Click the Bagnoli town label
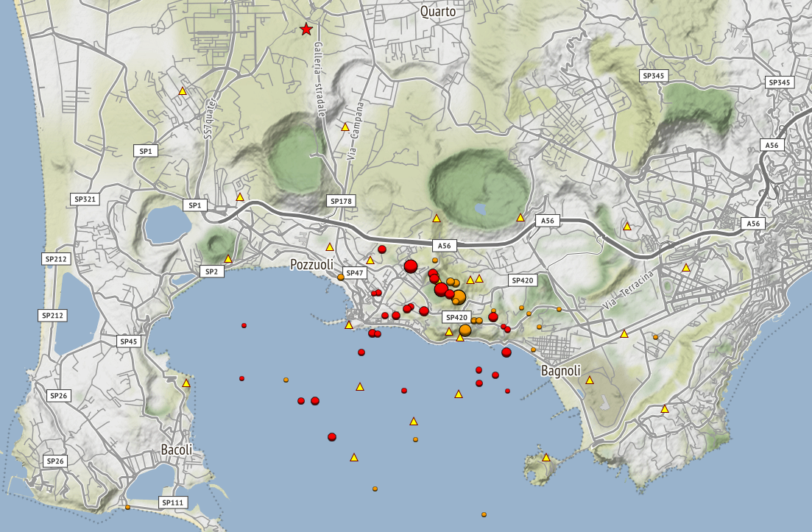Screen dimensions: 812x532 tap(562, 370)
